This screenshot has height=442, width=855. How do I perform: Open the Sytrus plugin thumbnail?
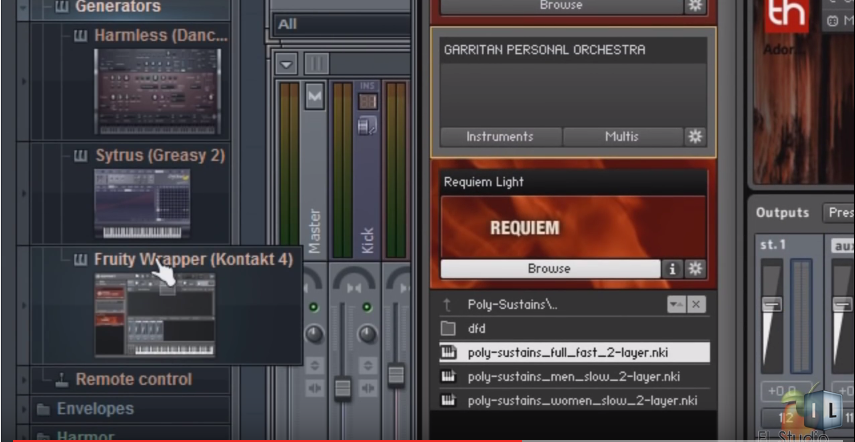142,203
